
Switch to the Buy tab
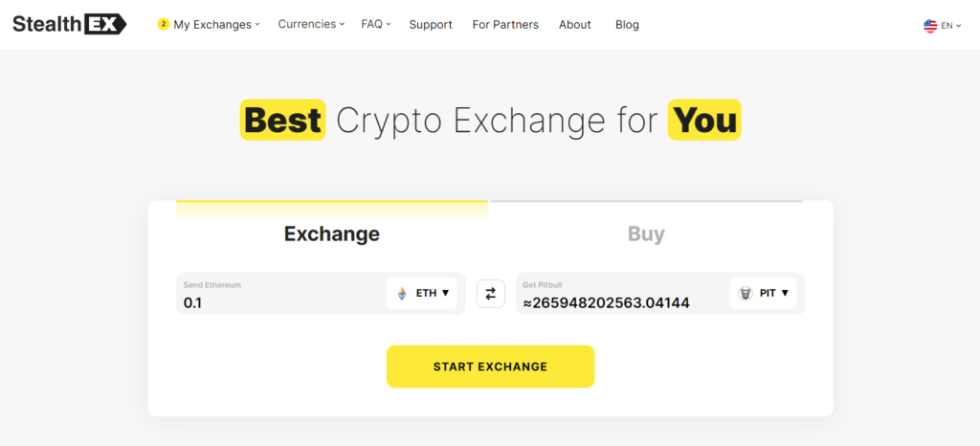[x=646, y=234]
